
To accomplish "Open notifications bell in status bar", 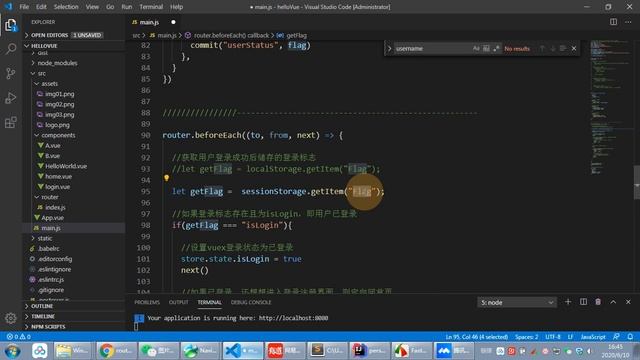I will point(630,337).
